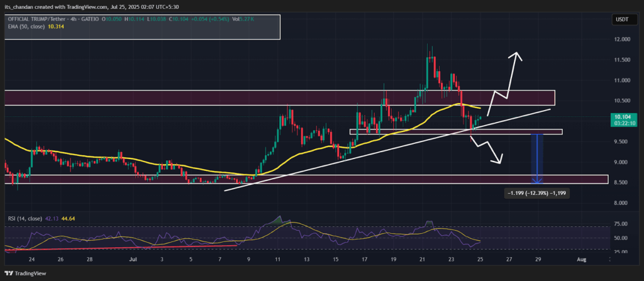Screen dimensions: 644x281
Task: Click date label 28 on time axis
Action: (x=89, y=260)
